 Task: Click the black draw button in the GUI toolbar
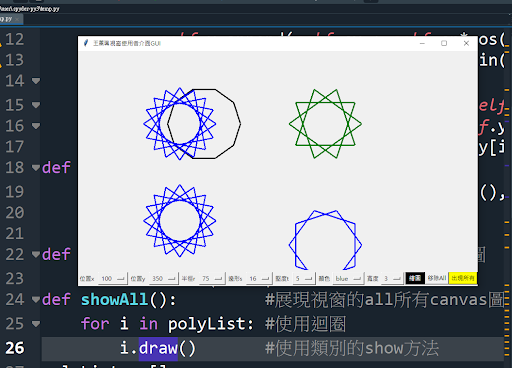pyautogui.click(x=415, y=278)
